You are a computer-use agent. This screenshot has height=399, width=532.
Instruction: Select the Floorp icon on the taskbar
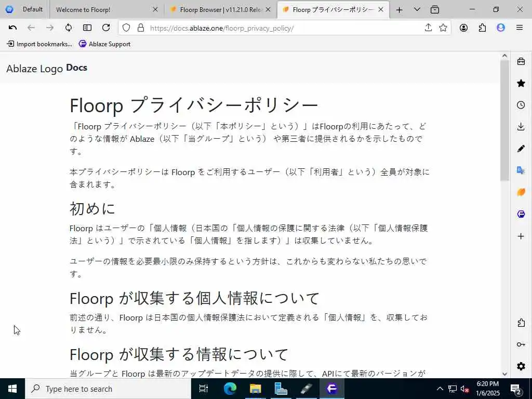[x=331, y=389]
